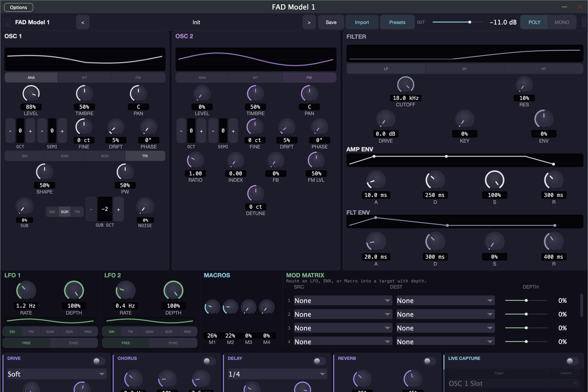588x392 pixels.
Task: Expand the Delay time 1/4 dropdown
Action: tap(277, 374)
